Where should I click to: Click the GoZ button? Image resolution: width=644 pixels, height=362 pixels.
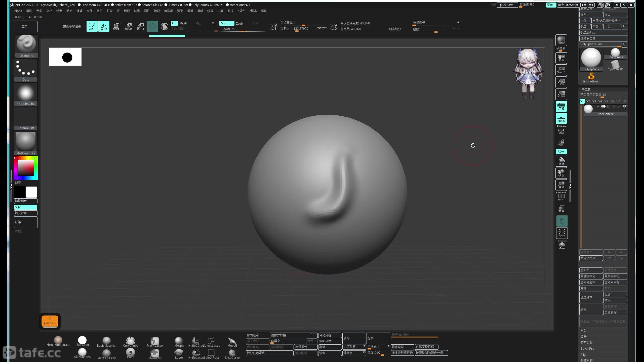[585, 26]
